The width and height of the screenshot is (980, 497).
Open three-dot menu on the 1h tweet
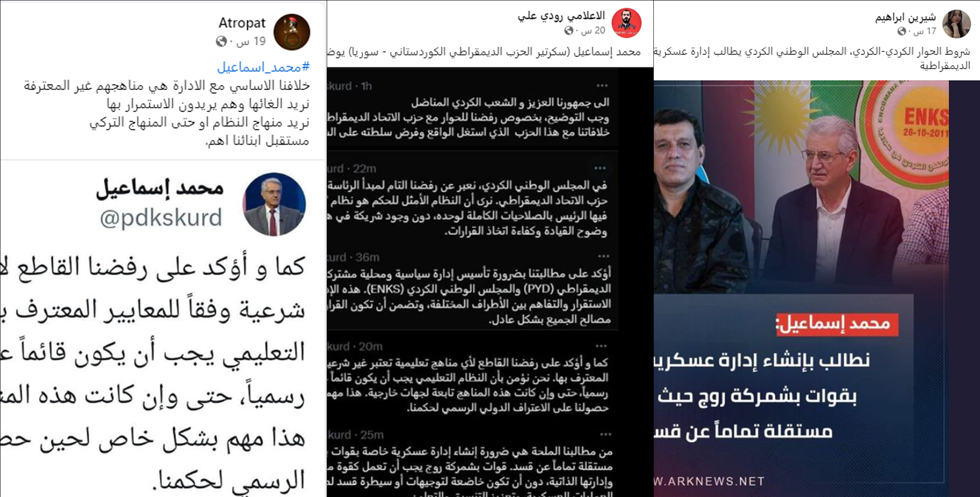tap(602, 86)
